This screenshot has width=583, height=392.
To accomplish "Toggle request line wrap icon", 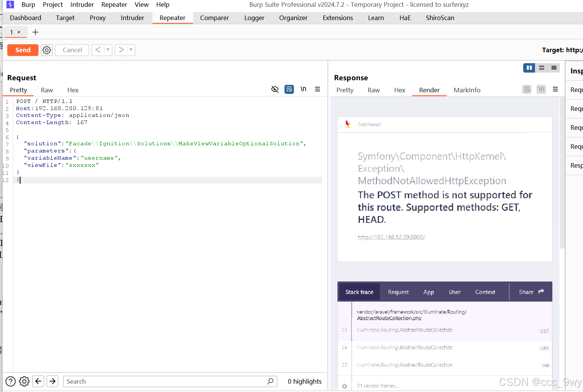I will coord(289,89).
